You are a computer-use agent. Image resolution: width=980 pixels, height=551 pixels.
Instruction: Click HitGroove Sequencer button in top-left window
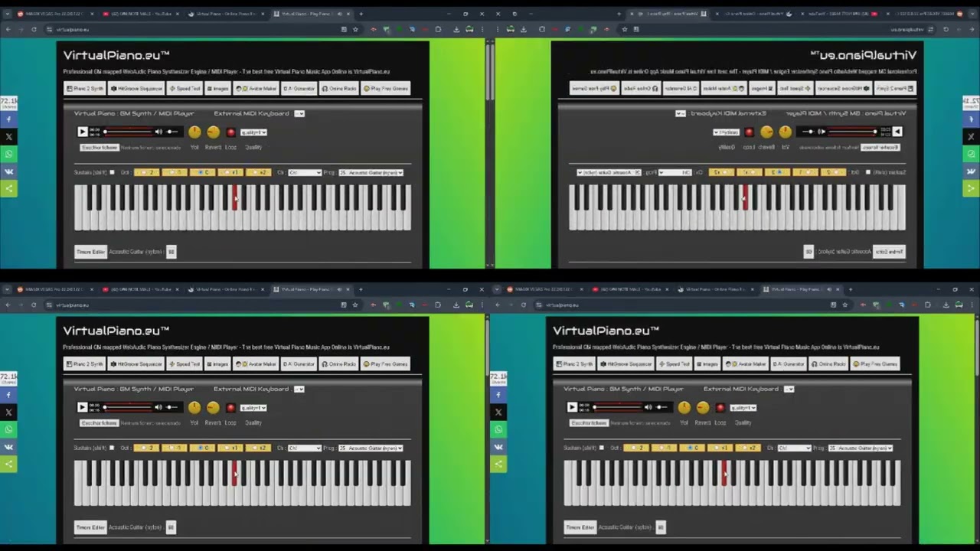tap(136, 88)
